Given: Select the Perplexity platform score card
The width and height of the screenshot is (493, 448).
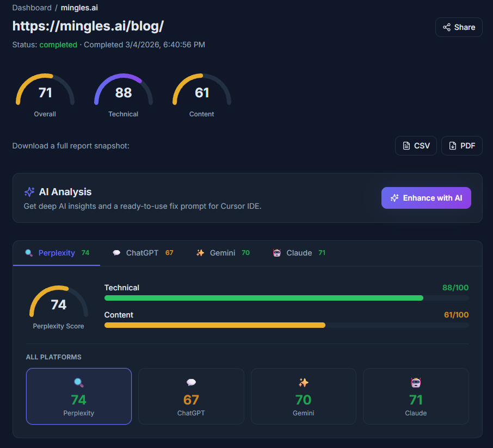Looking at the screenshot, I should 78,396.
